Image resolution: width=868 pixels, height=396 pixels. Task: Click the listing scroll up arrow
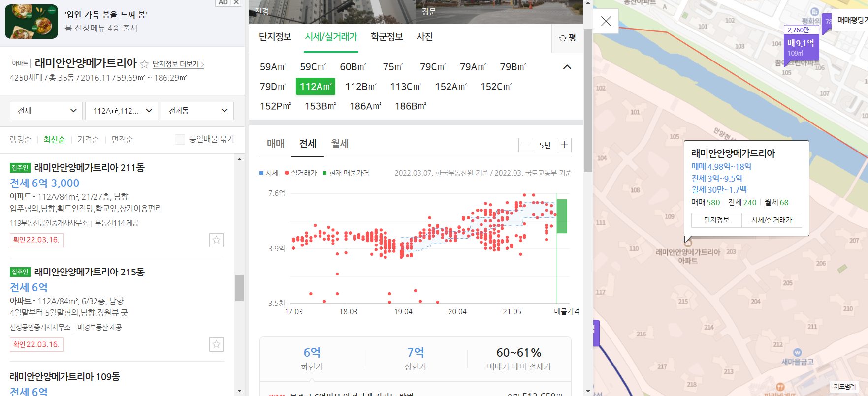(239, 159)
